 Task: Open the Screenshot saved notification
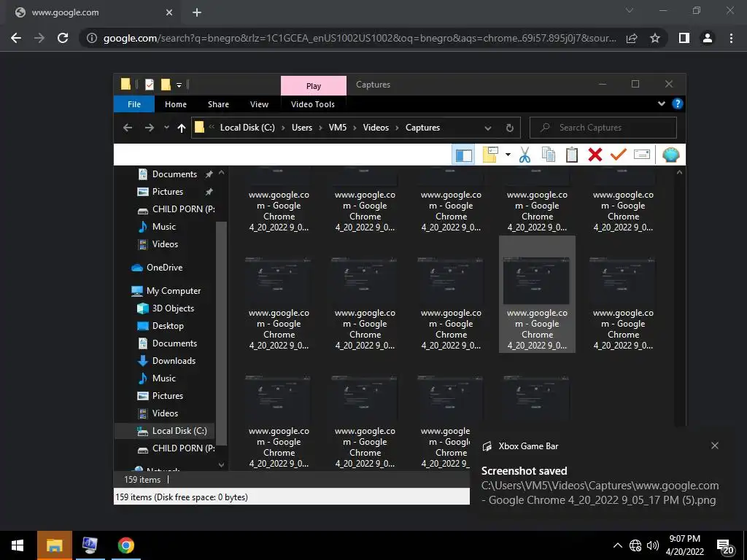[x=600, y=486]
